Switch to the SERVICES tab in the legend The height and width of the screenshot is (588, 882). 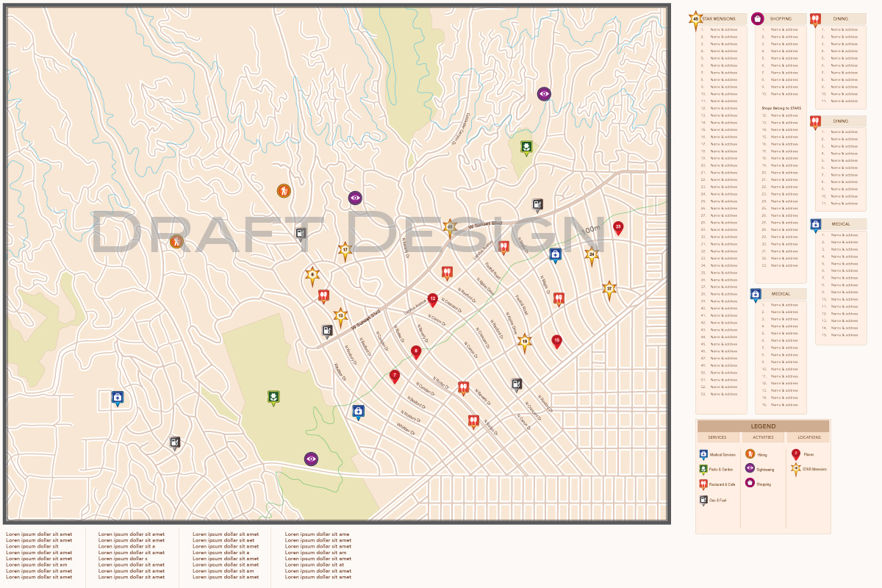tap(717, 437)
